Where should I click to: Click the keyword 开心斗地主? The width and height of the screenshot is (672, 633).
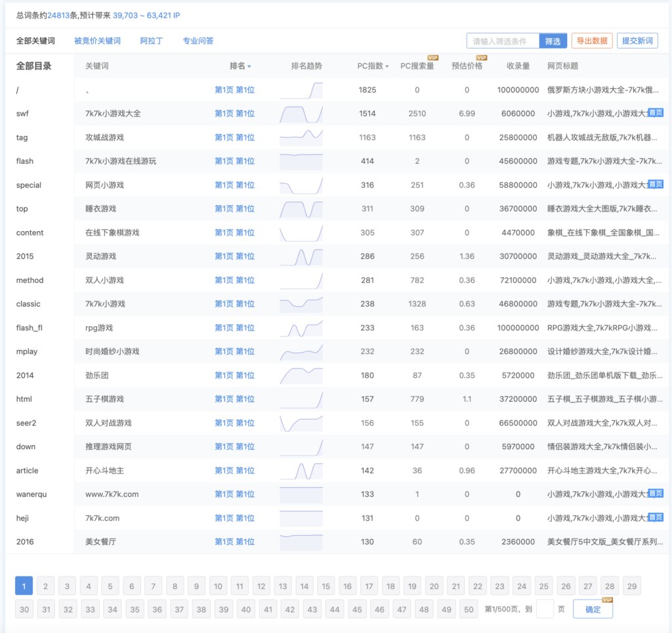pyautogui.click(x=104, y=470)
